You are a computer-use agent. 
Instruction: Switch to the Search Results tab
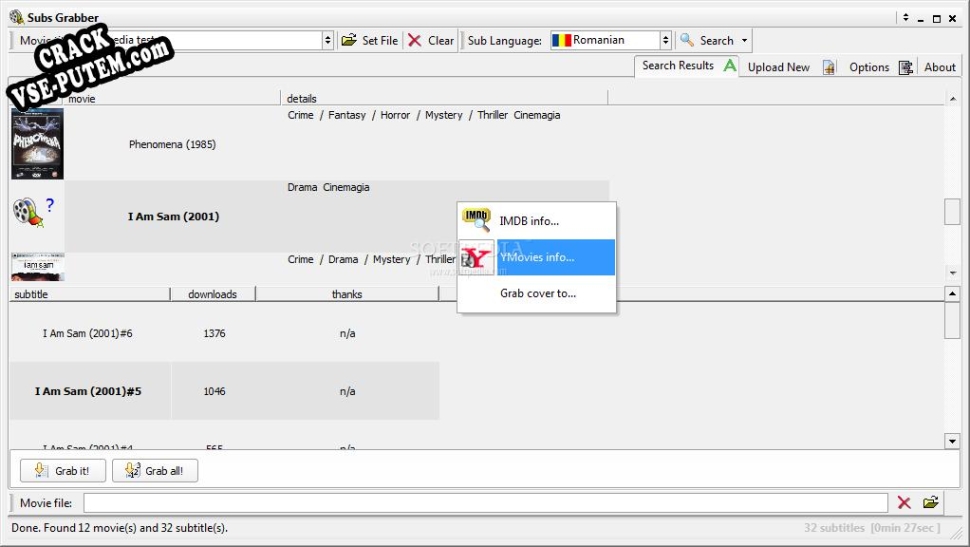click(687, 66)
